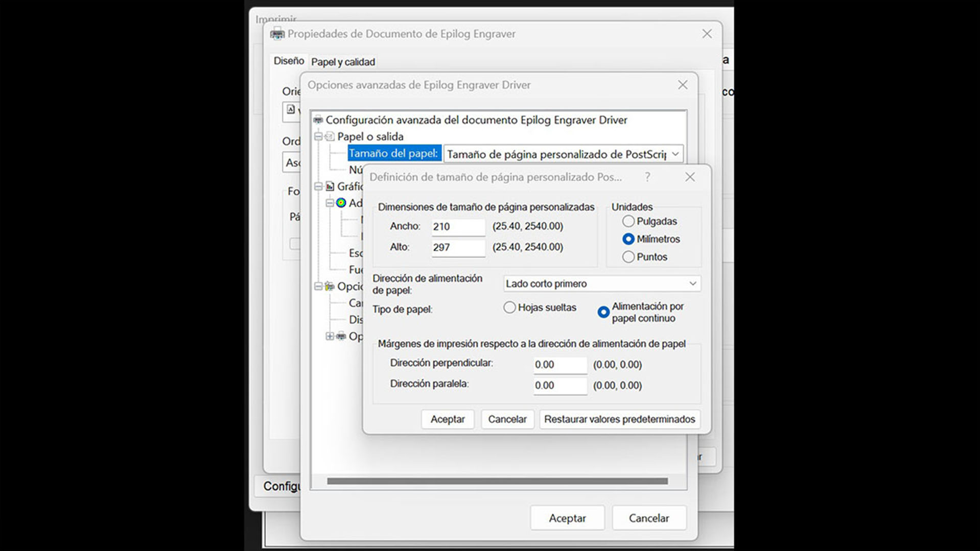
Task: Click the paper icon next to Papel o salida
Action: coord(330,136)
